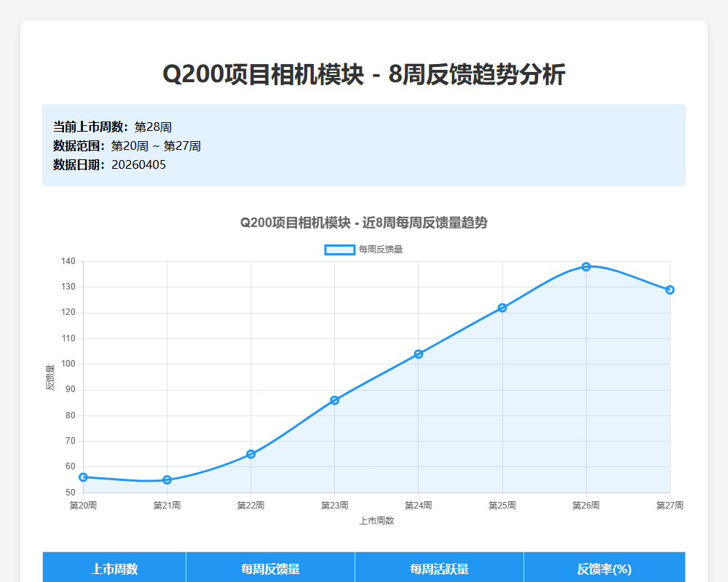Click the x-axis label 第25周

tap(502, 506)
